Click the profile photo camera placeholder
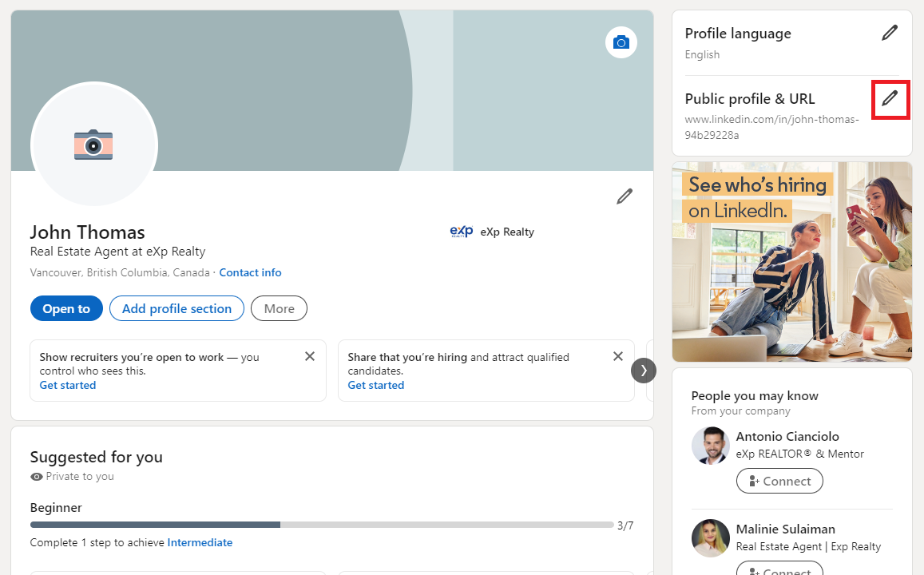This screenshot has width=924, height=575. (x=93, y=145)
